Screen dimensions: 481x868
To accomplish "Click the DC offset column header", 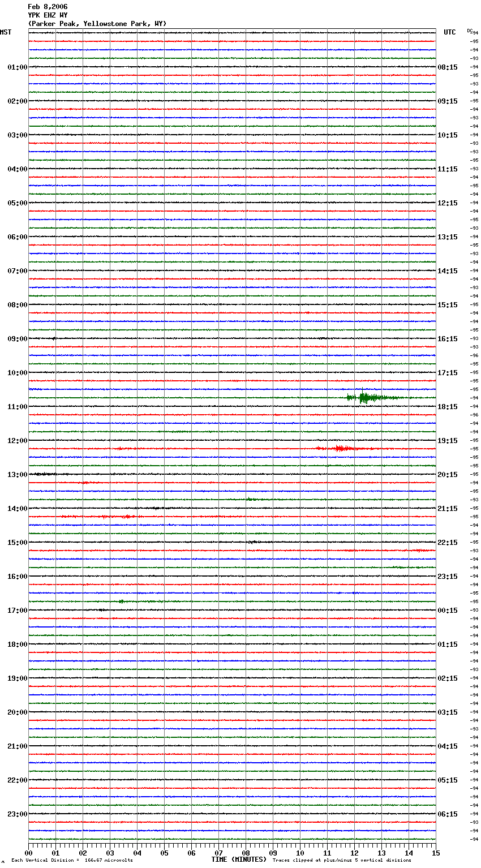I will pos(470,31).
